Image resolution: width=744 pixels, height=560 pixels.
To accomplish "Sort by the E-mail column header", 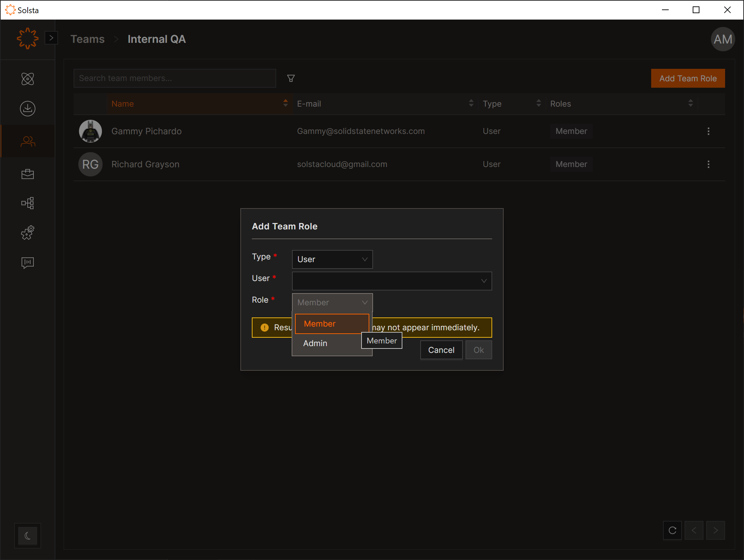I will (386, 104).
